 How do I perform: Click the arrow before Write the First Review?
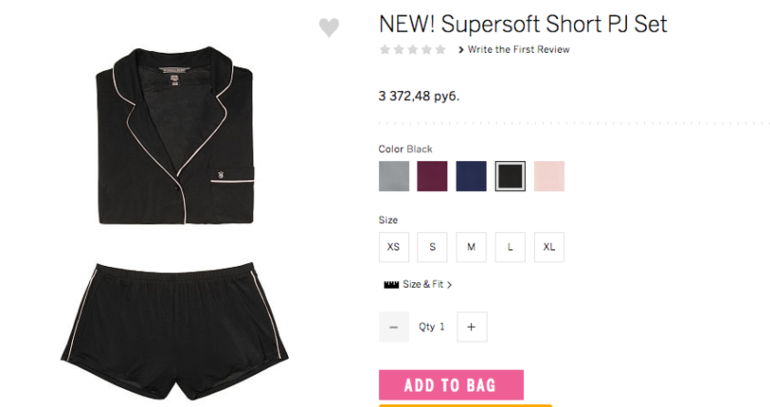tap(461, 50)
